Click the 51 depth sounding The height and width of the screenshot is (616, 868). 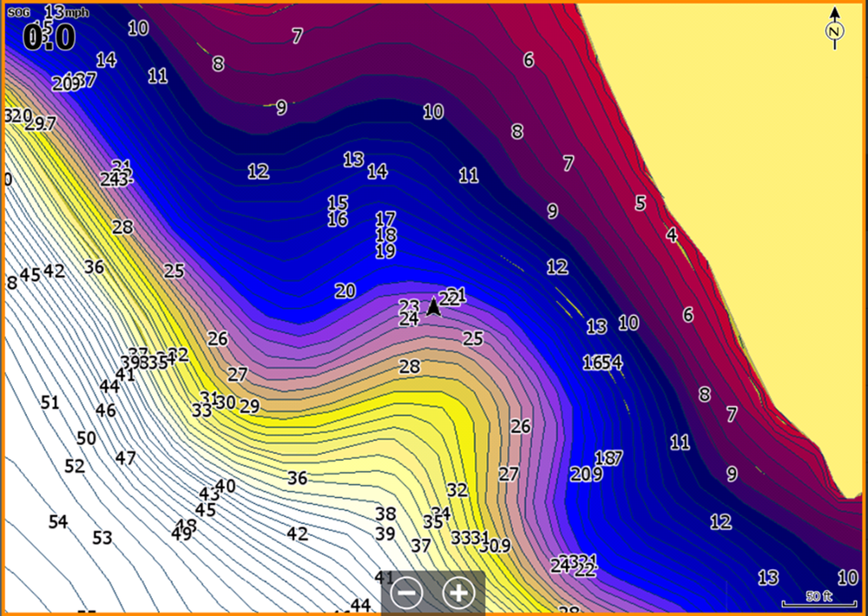tap(49, 403)
